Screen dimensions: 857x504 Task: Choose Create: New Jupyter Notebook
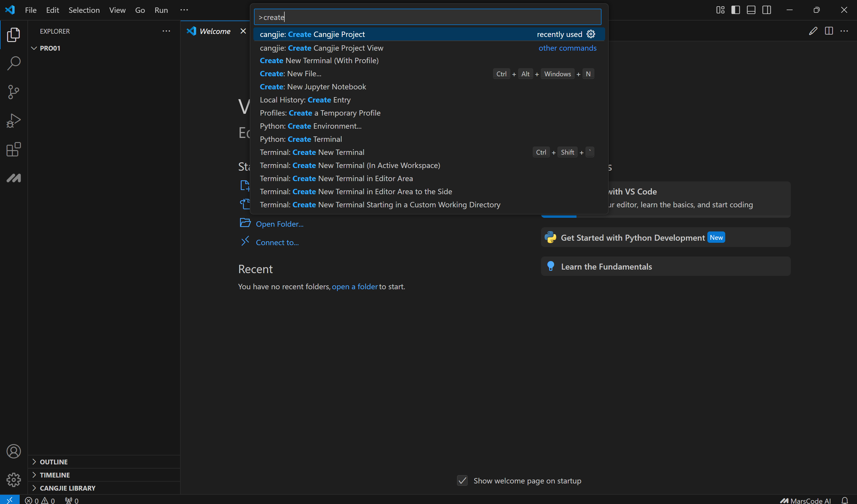[429, 87]
